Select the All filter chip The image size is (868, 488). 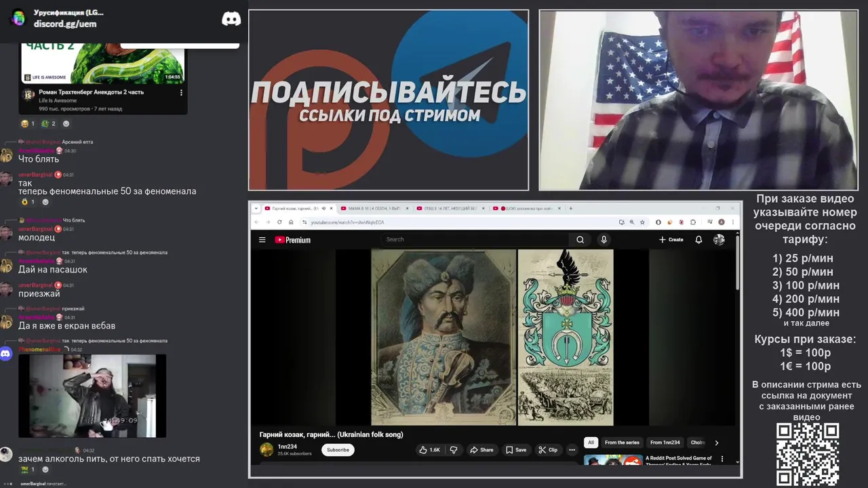point(591,443)
